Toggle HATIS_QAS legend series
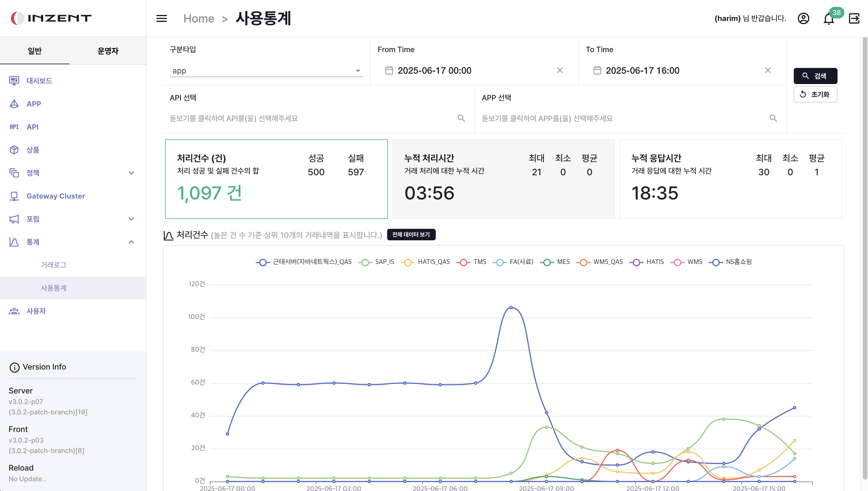The image size is (868, 491). click(425, 262)
